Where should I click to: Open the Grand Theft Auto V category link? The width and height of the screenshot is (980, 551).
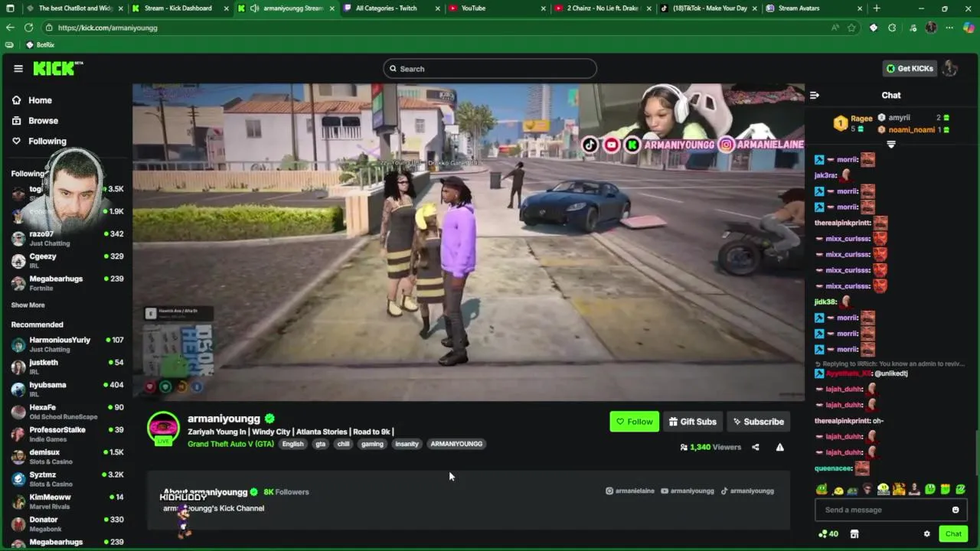tap(230, 445)
